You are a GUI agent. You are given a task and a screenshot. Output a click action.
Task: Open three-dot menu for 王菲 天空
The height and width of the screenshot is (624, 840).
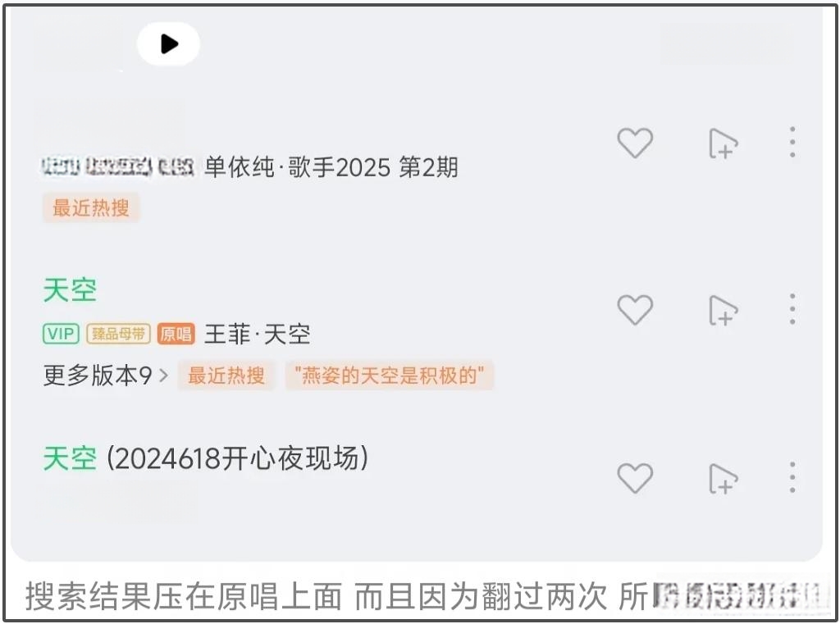[792, 309]
